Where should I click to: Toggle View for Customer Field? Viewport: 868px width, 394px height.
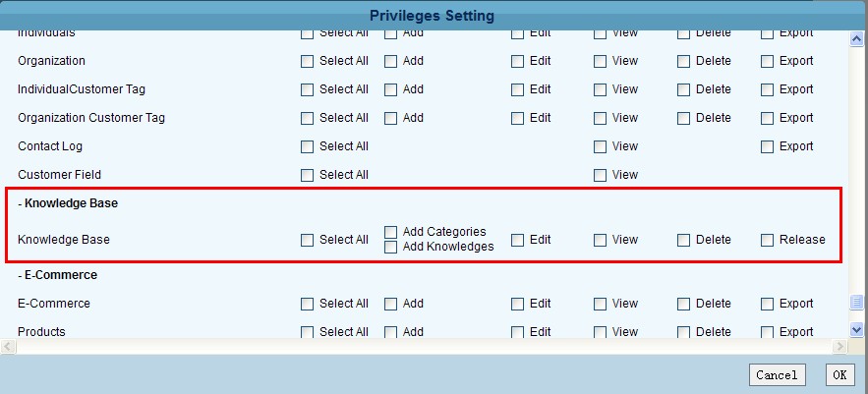pyautogui.click(x=601, y=175)
